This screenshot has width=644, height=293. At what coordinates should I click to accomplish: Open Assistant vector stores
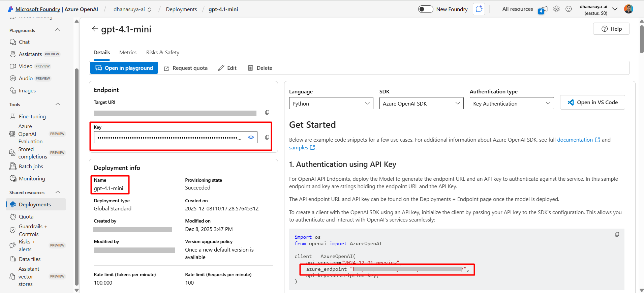click(x=36, y=276)
